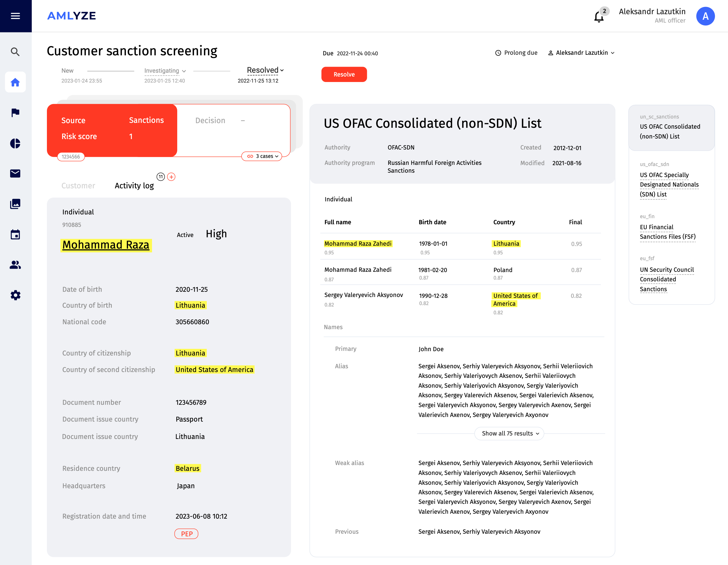The image size is (728, 565).
Task: Switch to the Activity log tab
Action: 134,185
